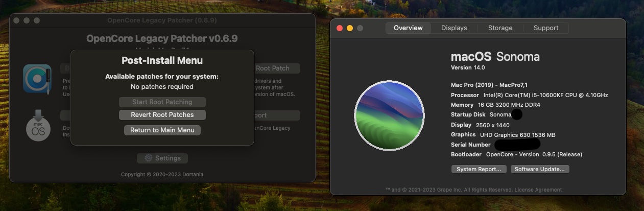Click the Software Update button

coord(540,169)
